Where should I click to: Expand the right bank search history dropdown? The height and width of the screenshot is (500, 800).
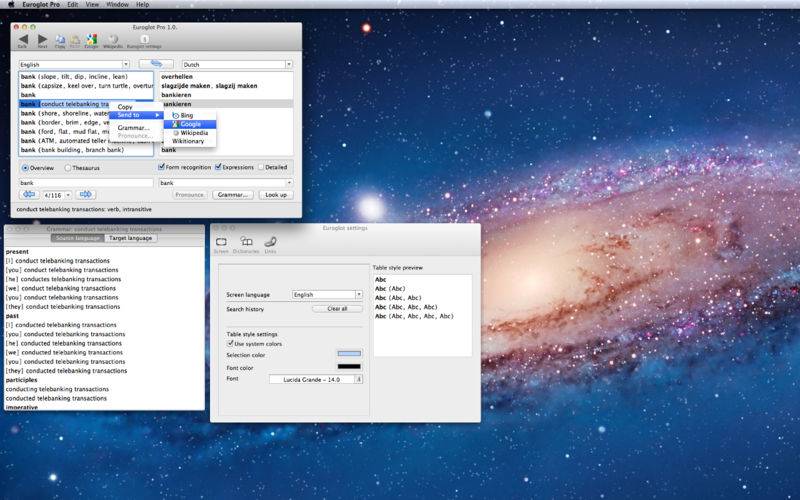[289, 183]
